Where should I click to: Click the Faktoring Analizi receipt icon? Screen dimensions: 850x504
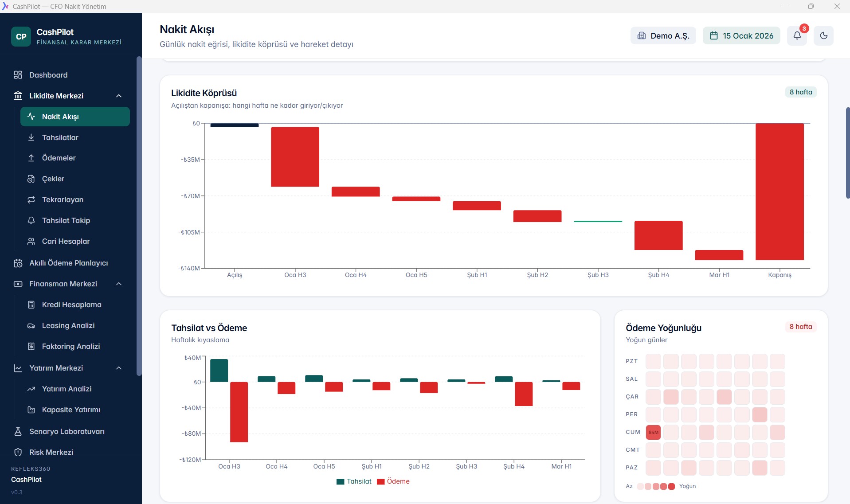(31, 346)
